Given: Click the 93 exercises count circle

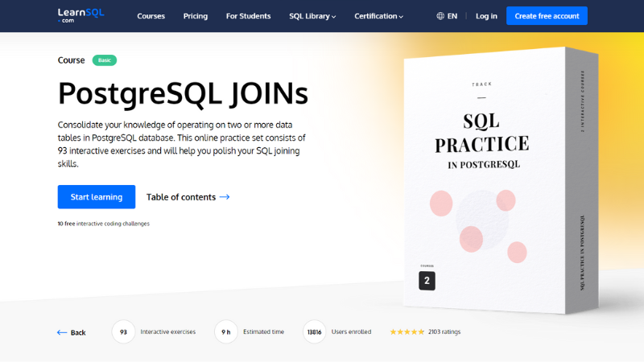Looking at the screenshot, I should coord(123,331).
